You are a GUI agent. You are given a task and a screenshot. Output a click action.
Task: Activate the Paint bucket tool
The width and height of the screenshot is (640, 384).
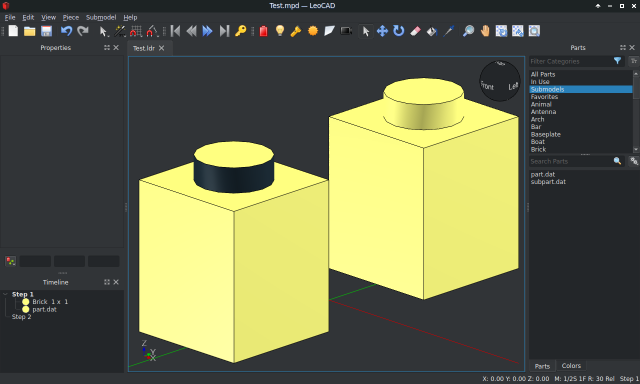tap(432, 31)
